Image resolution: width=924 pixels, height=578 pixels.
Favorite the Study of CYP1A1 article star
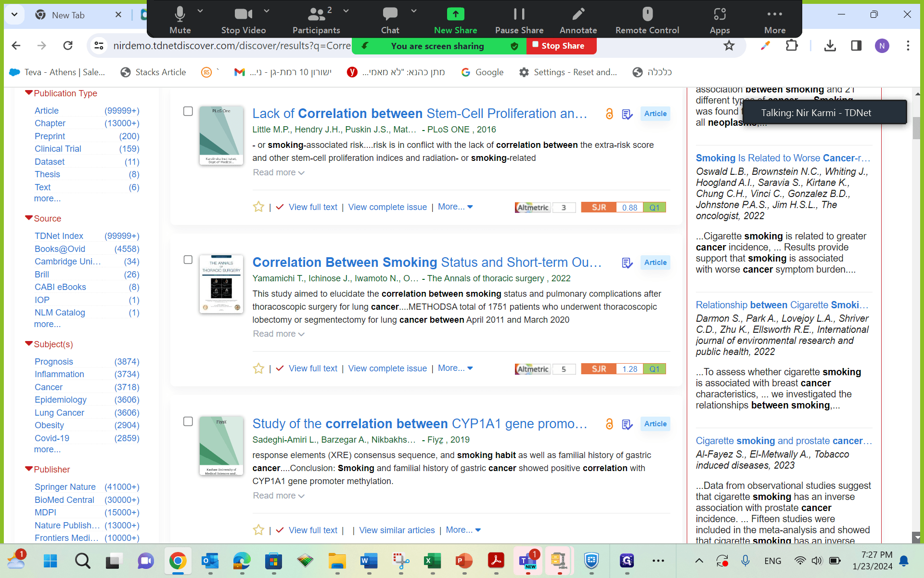click(x=258, y=530)
